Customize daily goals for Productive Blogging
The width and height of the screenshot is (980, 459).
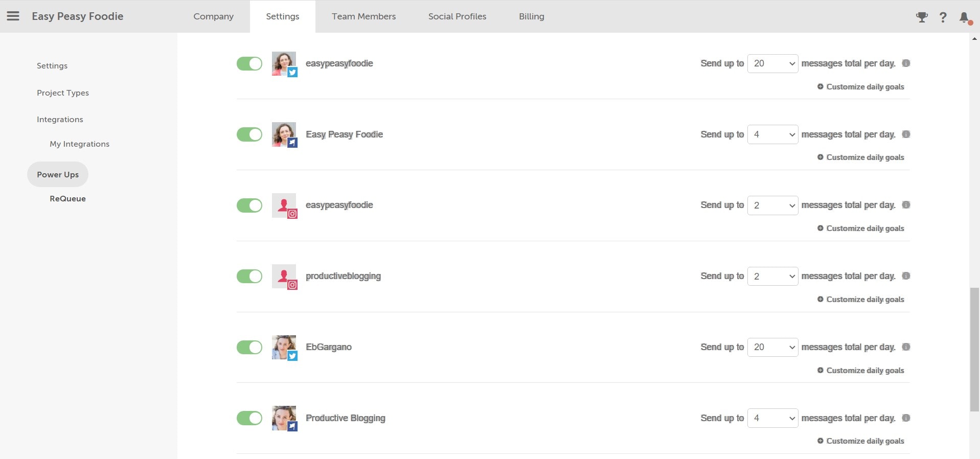point(861,441)
